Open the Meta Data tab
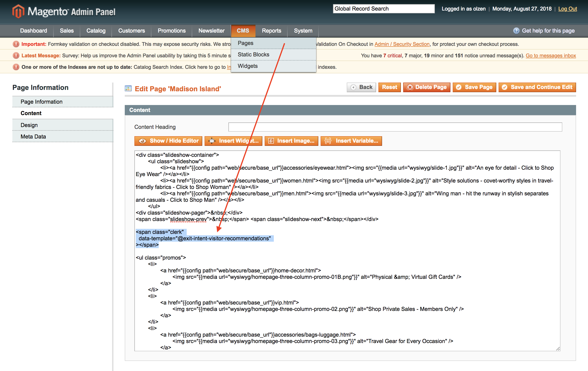Image resolution: width=588 pixels, height=371 pixels. 33,137
